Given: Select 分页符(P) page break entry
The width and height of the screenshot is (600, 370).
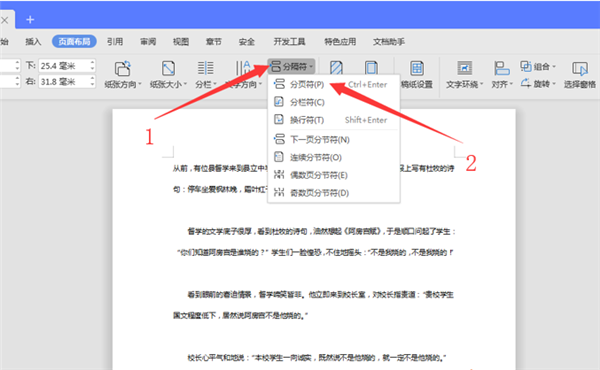Looking at the screenshot, I should coord(334,84).
